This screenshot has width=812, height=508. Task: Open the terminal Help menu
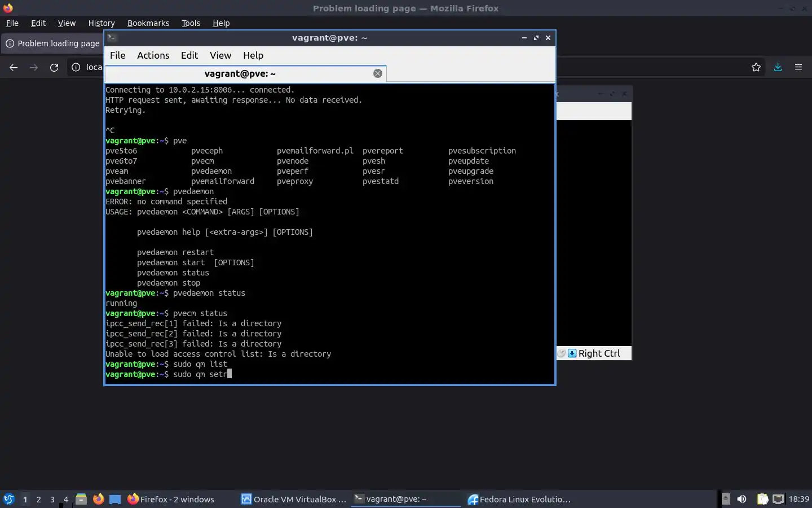click(x=253, y=55)
